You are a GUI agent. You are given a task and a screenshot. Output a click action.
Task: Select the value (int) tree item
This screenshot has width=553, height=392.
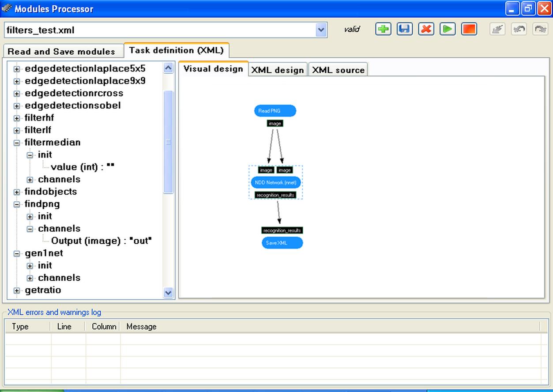(83, 167)
